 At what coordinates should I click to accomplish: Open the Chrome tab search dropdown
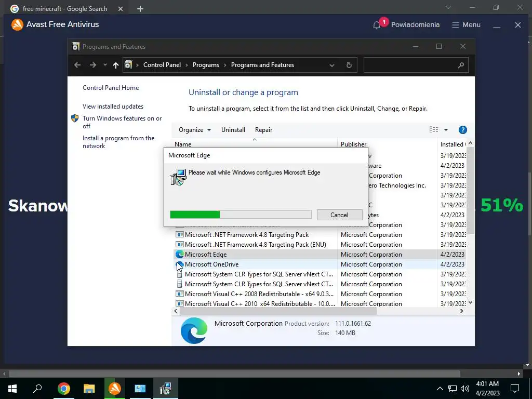tap(448, 7)
